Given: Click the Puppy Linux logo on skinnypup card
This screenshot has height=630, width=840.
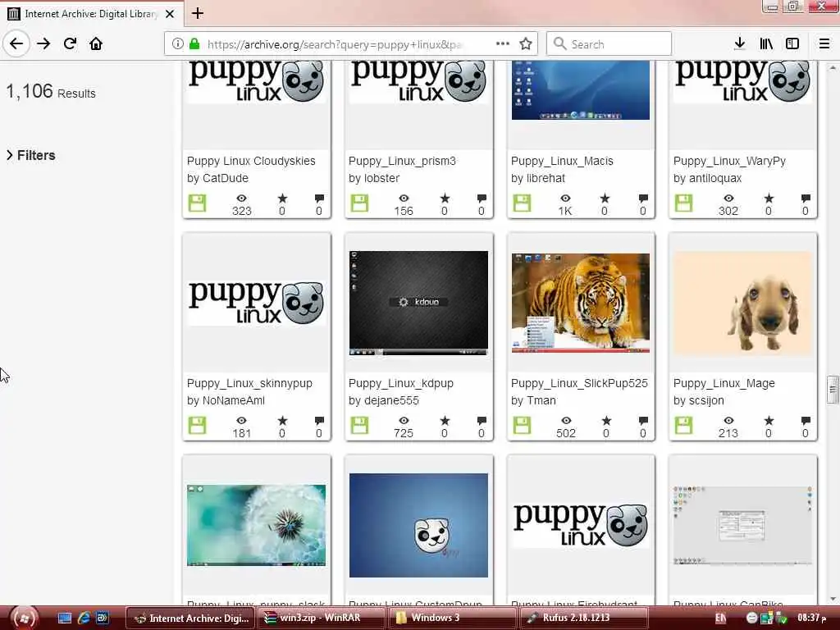Looking at the screenshot, I should [x=256, y=303].
